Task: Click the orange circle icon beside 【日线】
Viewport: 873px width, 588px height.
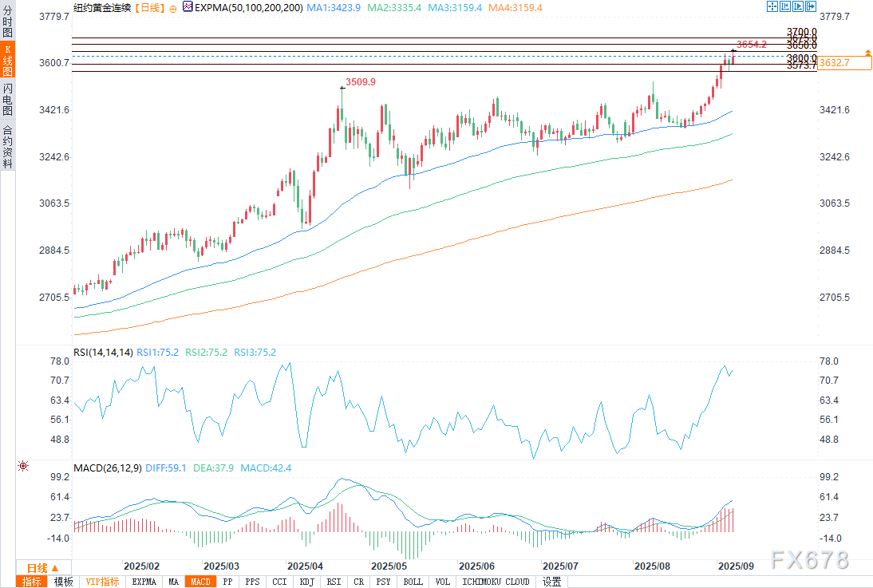Action: (x=173, y=7)
